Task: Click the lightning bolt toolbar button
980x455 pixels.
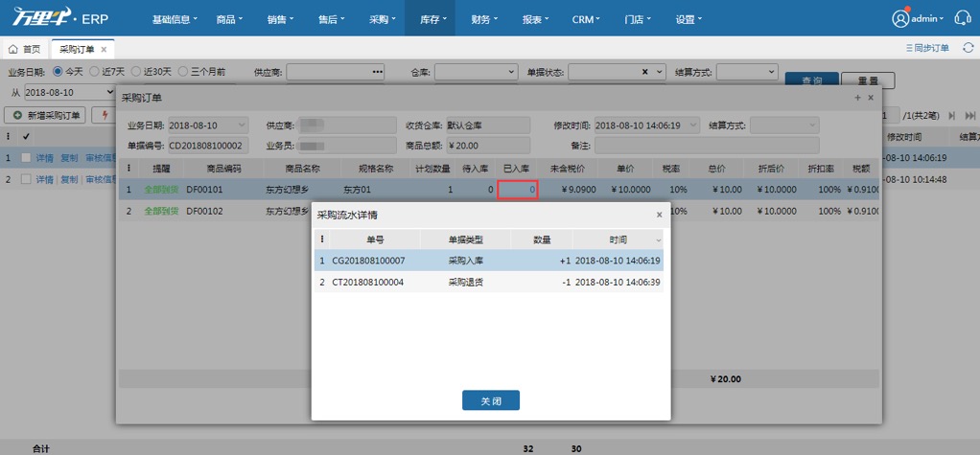Action: coord(105,116)
